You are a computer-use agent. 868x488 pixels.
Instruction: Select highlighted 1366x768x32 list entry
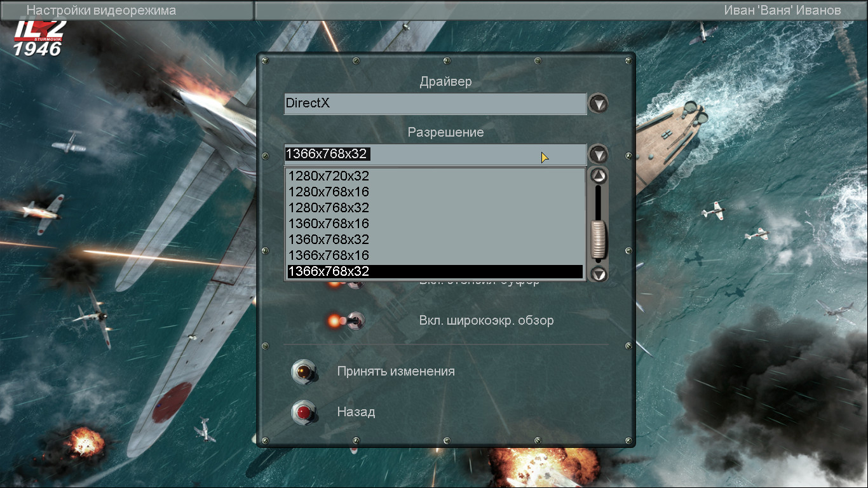pyautogui.click(x=435, y=271)
